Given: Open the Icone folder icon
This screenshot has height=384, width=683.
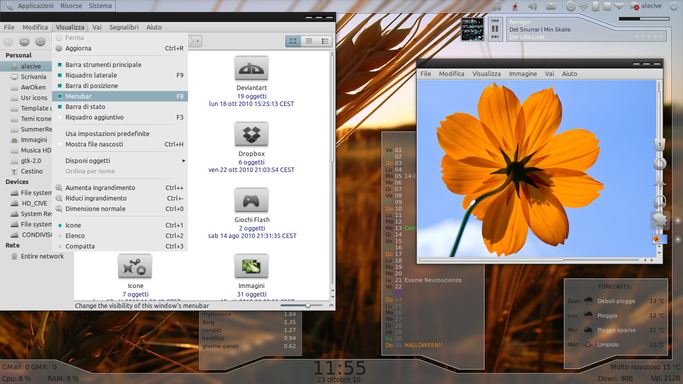Looking at the screenshot, I should pos(135,266).
